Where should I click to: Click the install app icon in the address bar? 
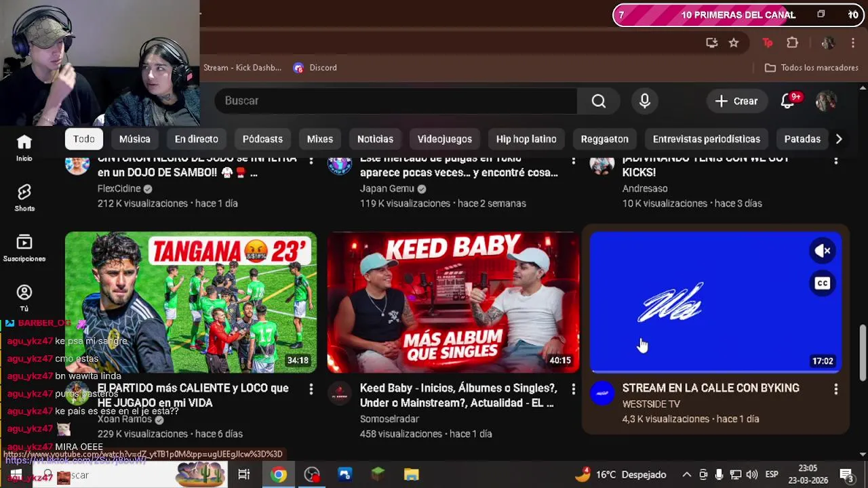click(x=711, y=43)
